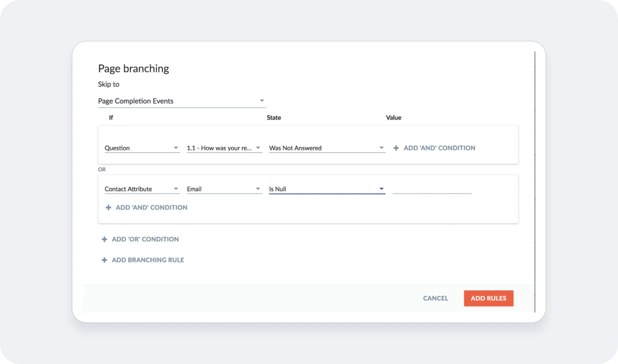Open the '1.1 - How was your re...' question dropdown

click(224, 148)
